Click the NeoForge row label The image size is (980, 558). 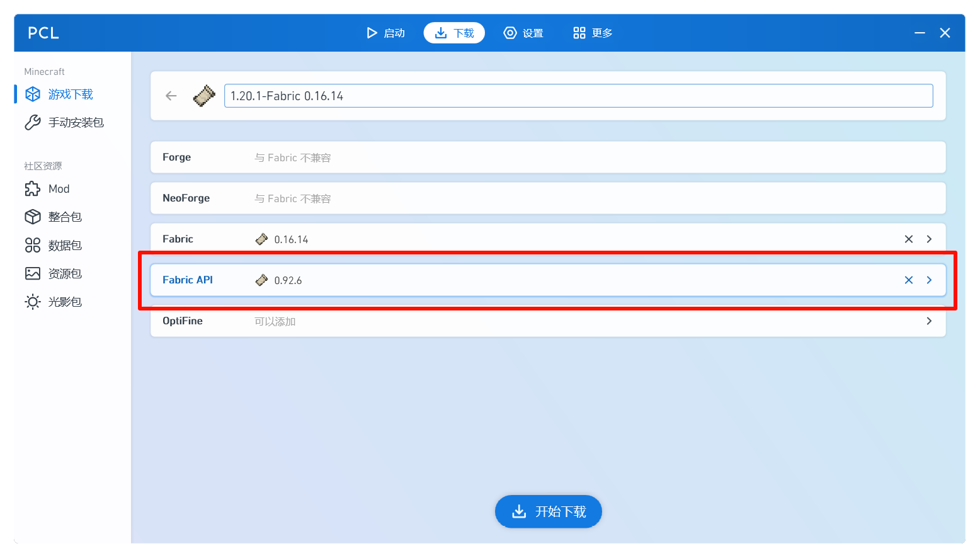click(186, 198)
